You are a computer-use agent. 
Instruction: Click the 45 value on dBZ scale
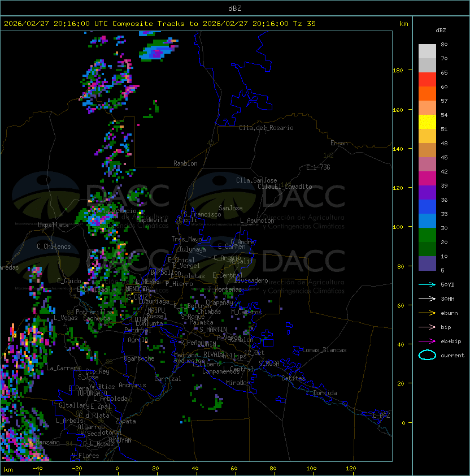click(444, 158)
